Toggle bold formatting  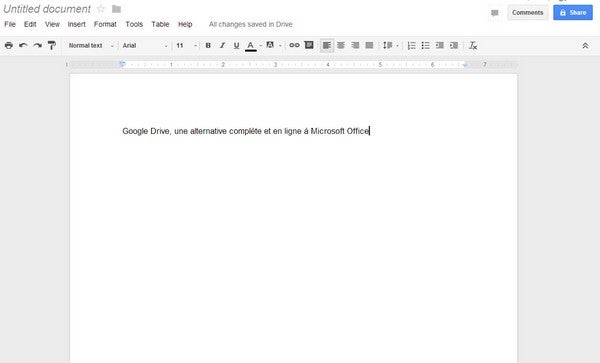click(x=208, y=46)
